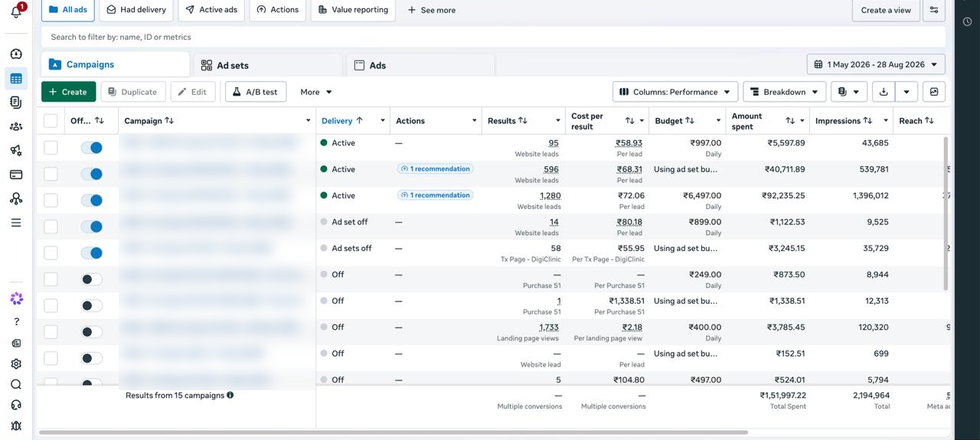Select the checkbox for the ₹40,711.89 campaign row
The width and height of the screenshot is (980, 440).
pos(51,174)
